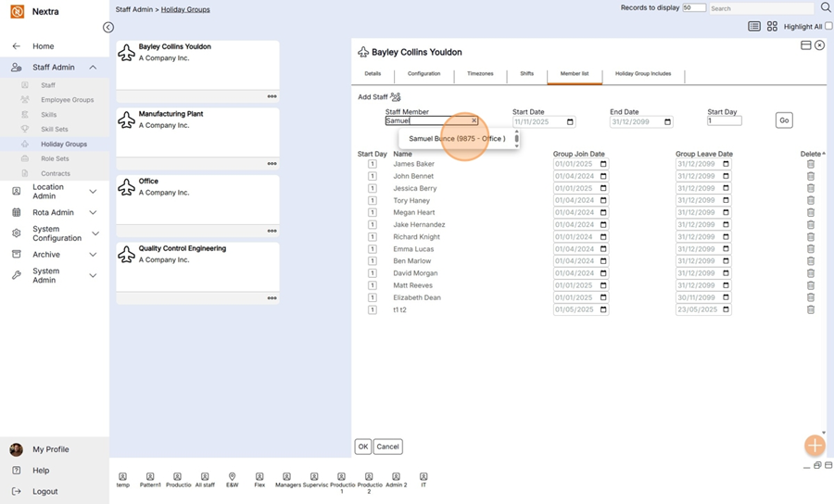The width and height of the screenshot is (834, 504).
Task: Clear the Staff Member search text
Action: click(x=474, y=120)
